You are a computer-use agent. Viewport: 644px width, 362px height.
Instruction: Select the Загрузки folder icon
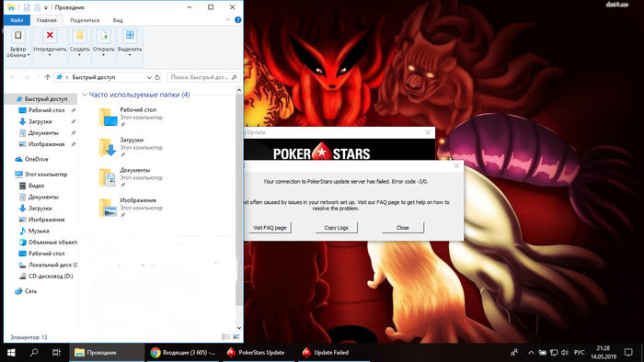108,148
